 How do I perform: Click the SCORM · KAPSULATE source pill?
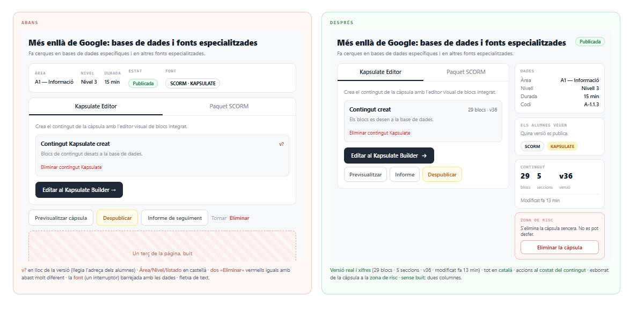click(x=193, y=83)
